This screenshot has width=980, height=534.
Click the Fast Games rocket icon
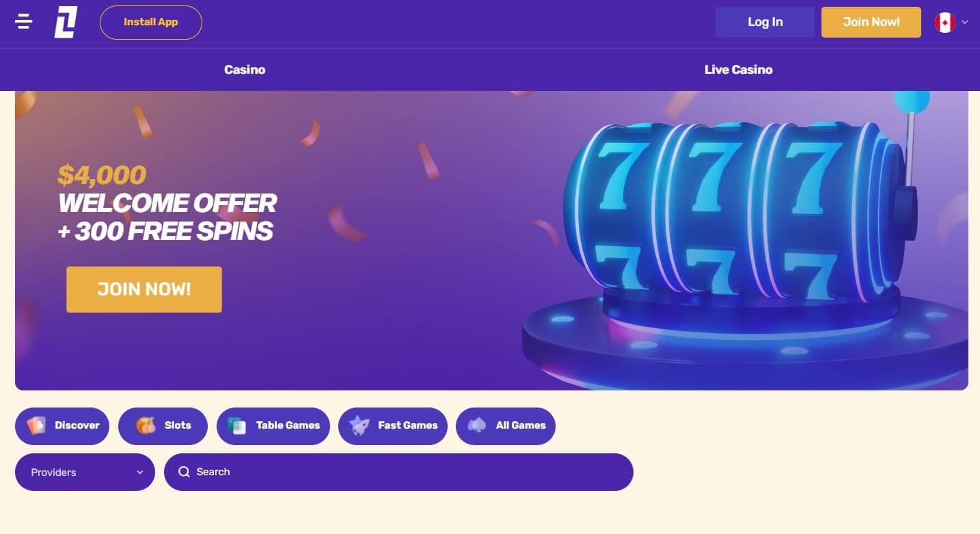click(359, 426)
